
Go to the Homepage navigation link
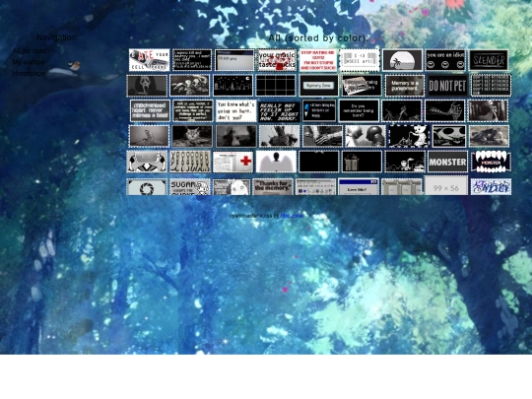click(x=29, y=73)
